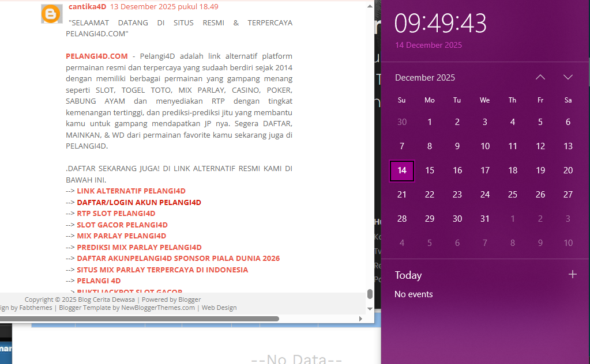Select December 21 in calendar
Screen dimensions: 590x364
[x=402, y=195]
